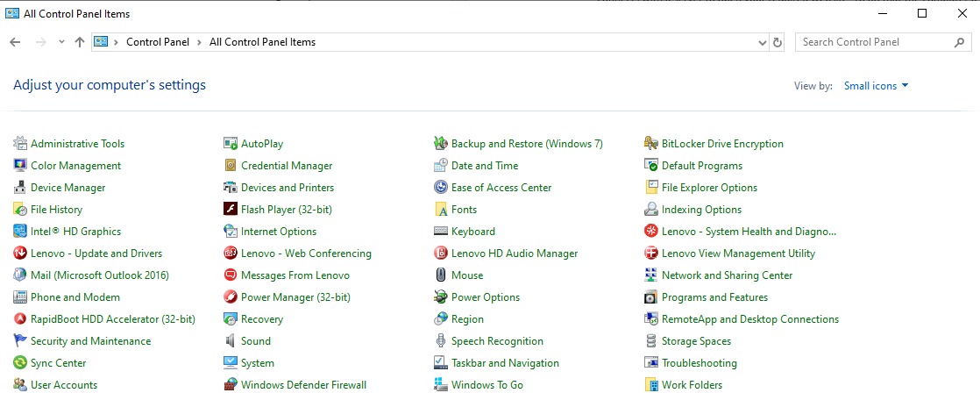Open Taskbar and Navigation link
Image resolution: width=980 pixels, height=400 pixels.
(505, 363)
